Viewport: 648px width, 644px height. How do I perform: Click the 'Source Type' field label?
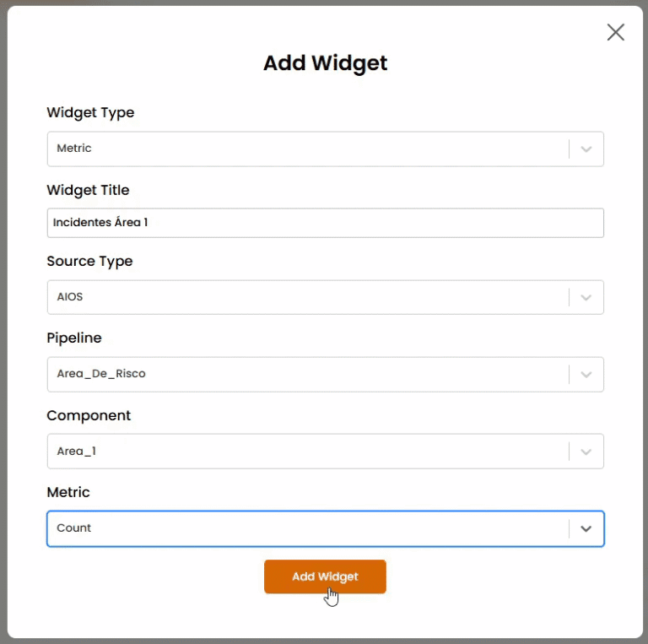tap(89, 261)
